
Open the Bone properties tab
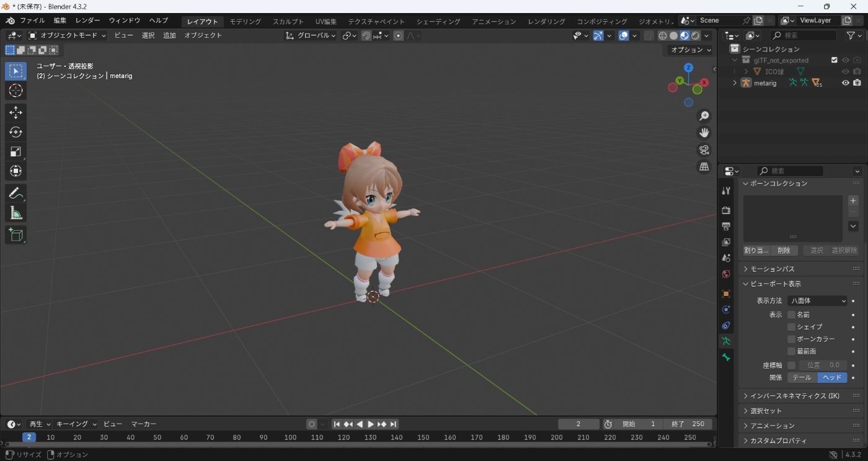726,357
